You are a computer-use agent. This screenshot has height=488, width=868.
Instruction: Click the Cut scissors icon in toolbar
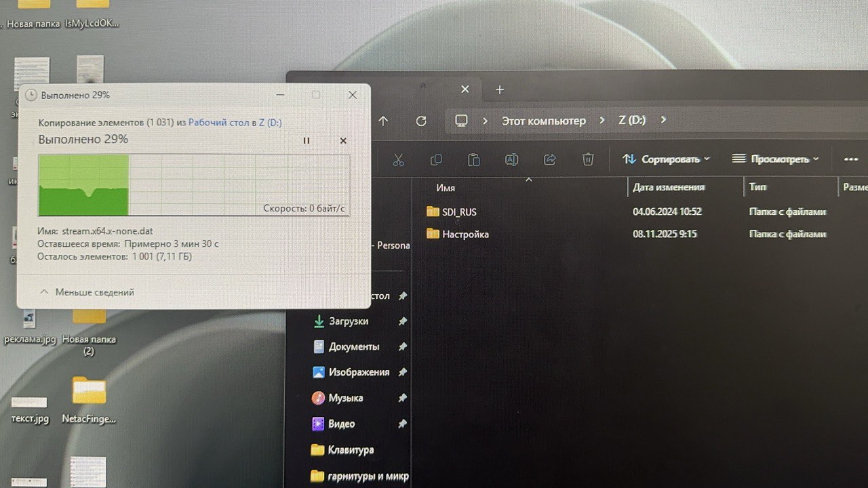point(398,159)
